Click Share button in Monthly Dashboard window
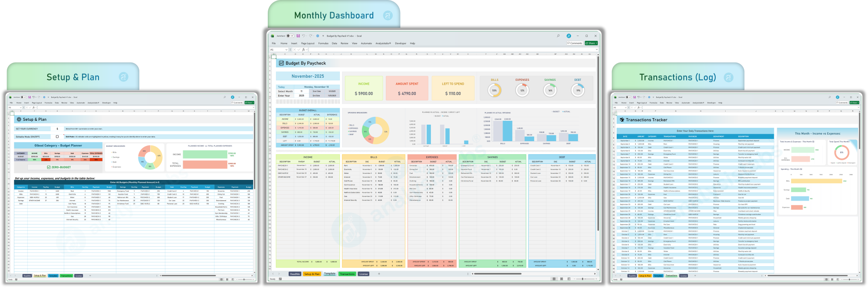This screenshot has height=288, width=868. coord(590,43)
